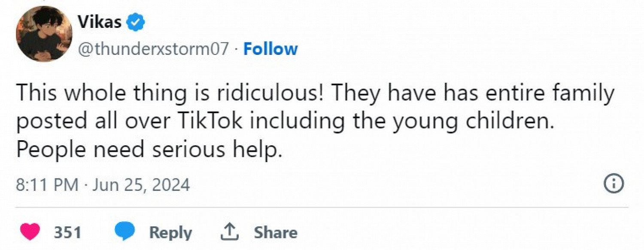The width and height of the screenshot is (644, 250).
Task: Like the tweet with the heart icon
Action: point(30,232)
